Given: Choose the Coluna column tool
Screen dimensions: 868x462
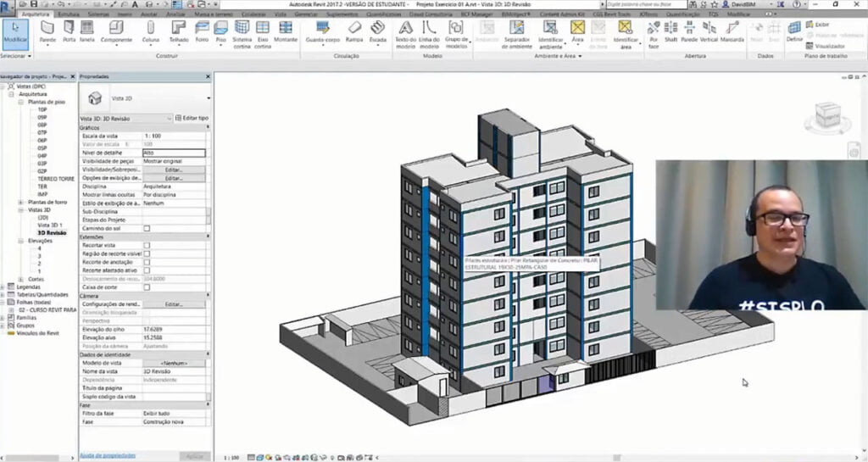Looking at the screenshot, I should tap(151, 31).
